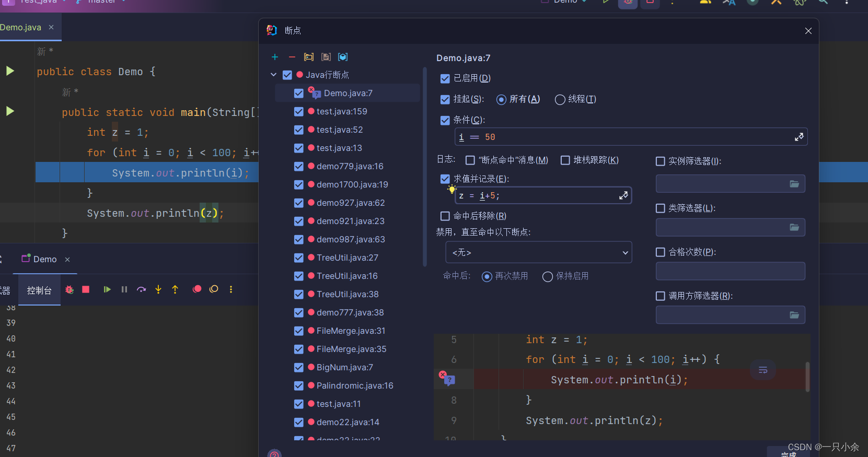Screen dimensions: 868x457
Task: Uncheck demo22.java:14 breakpoint checkbox
Action: click(x=299, y=422)
